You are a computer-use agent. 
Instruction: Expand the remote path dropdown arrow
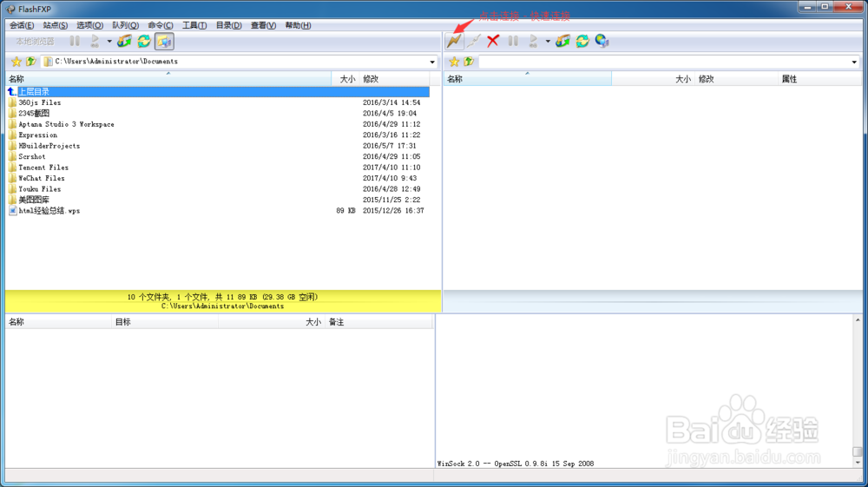tap(854, 62)
